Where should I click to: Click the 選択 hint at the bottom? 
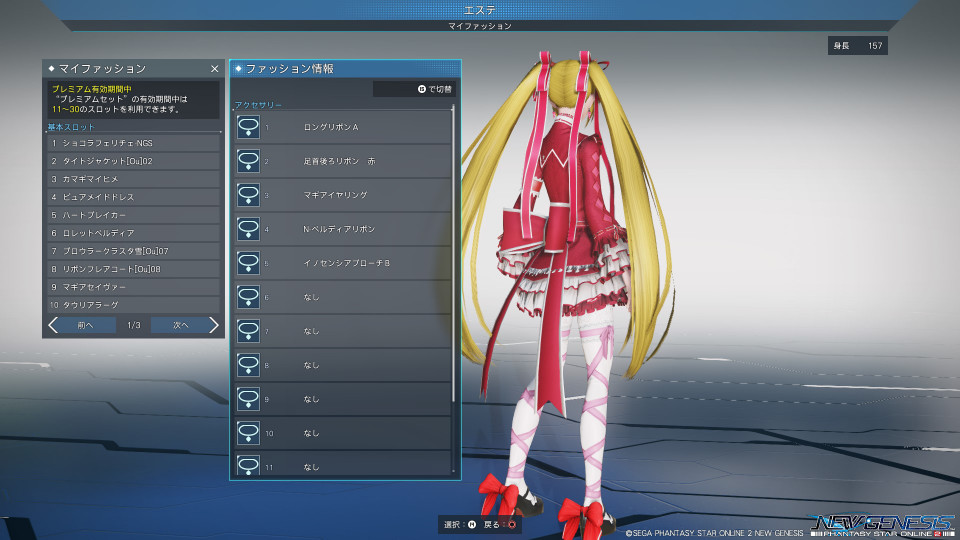pyautogui.click(x=460, y=525)
